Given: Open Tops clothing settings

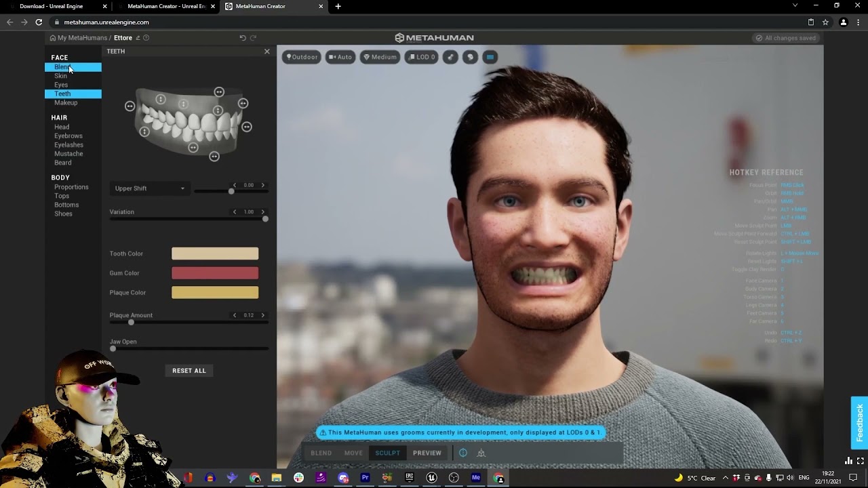Looking at the screenshot, I should point(62,196).
